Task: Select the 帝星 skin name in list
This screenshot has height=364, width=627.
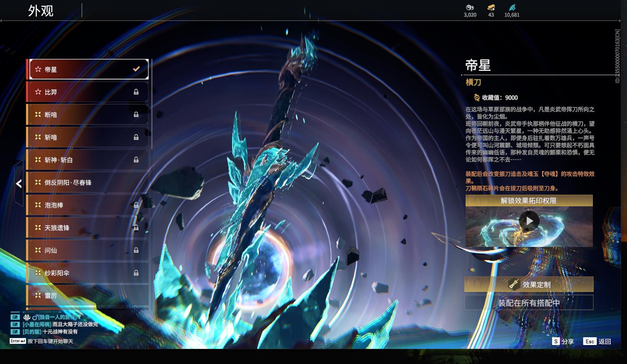Action: pyautogui.click(x=51, y=69)
